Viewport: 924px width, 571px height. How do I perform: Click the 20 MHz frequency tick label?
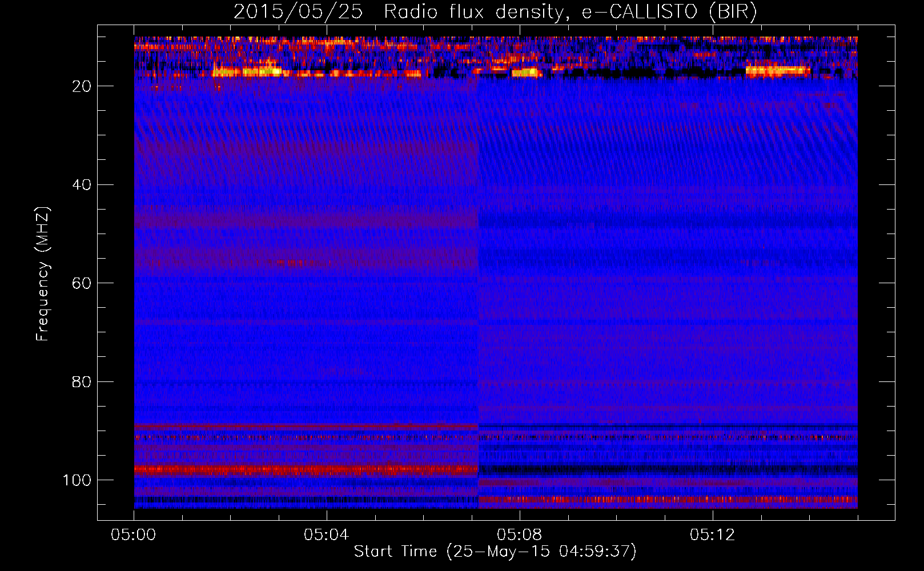point(82,86)
